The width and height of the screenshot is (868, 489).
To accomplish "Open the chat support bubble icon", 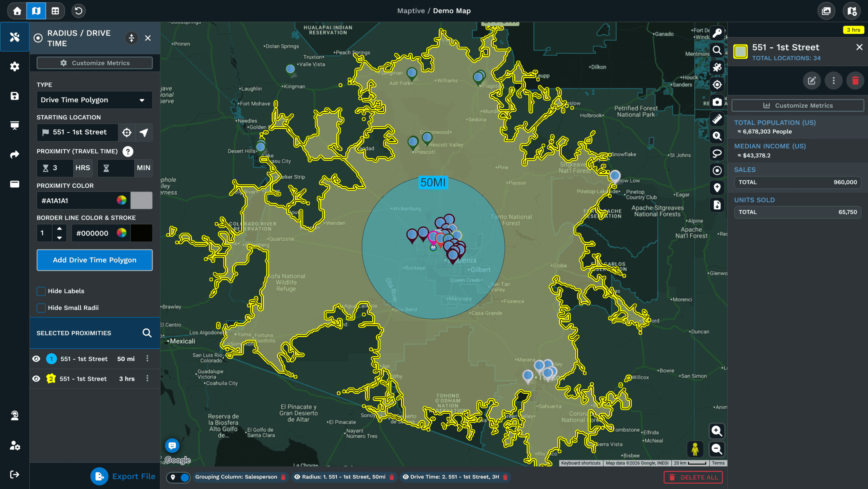I will pos(172,445).
